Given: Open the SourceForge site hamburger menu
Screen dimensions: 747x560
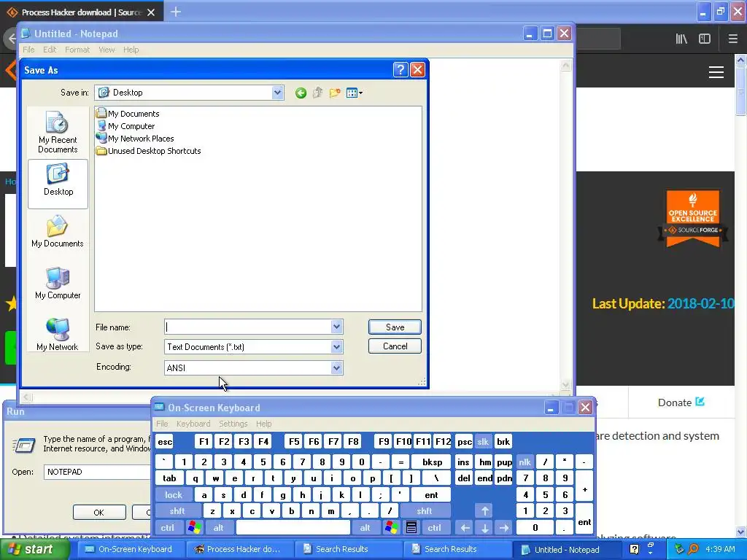Looking at the screenshot, I should (x=716, y=72).
